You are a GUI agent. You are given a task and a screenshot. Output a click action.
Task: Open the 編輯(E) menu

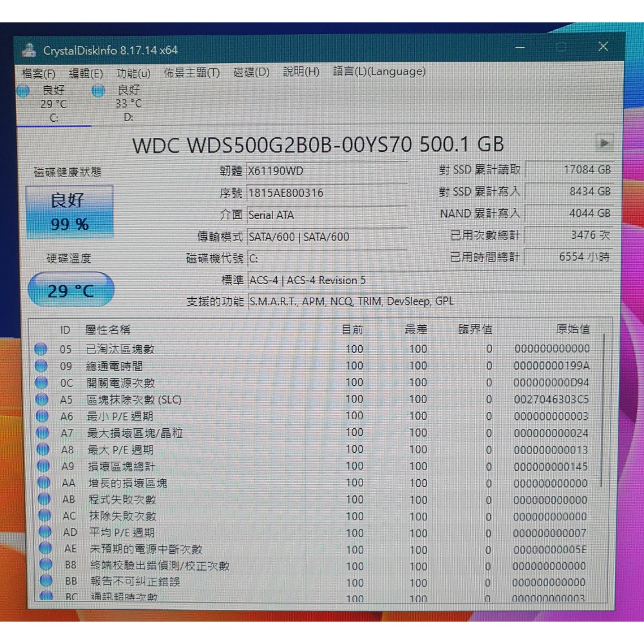[x=86, y=73]
